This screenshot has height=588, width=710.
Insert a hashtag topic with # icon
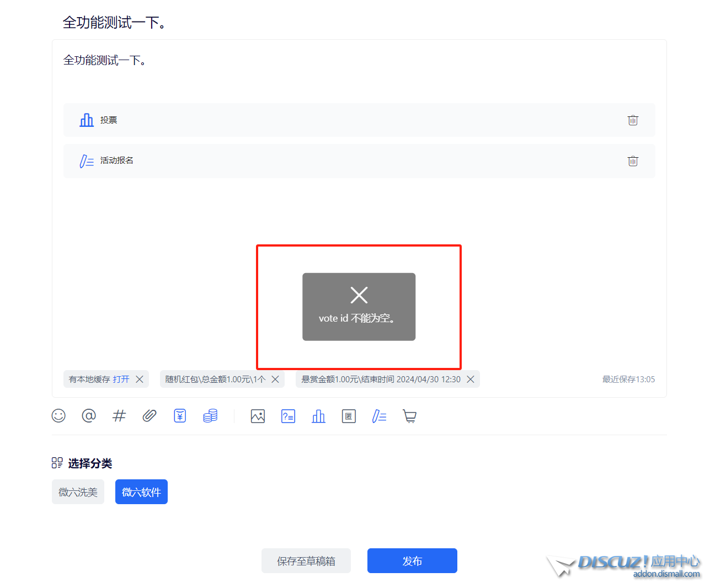coord(119,415)
